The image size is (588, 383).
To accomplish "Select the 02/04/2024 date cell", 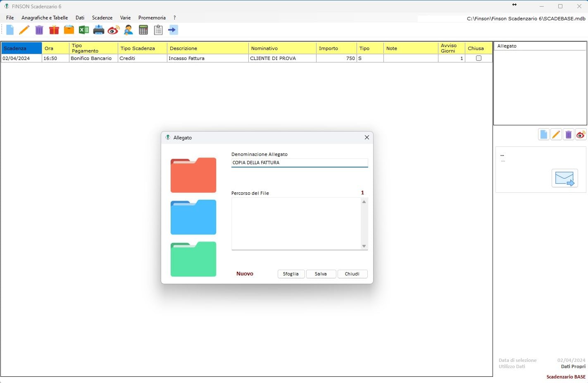I will point(21,58).
